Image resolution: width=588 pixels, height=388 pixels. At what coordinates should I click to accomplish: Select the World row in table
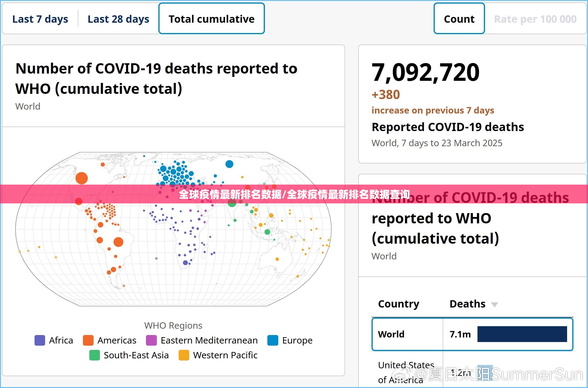click(x=391, y=334)
